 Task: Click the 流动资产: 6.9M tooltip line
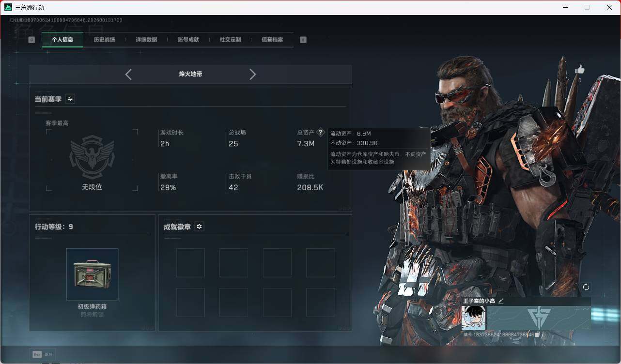[350, 134]
